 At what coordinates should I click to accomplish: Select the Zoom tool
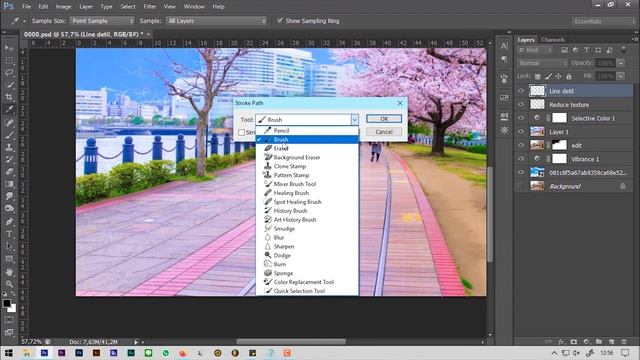9,284
